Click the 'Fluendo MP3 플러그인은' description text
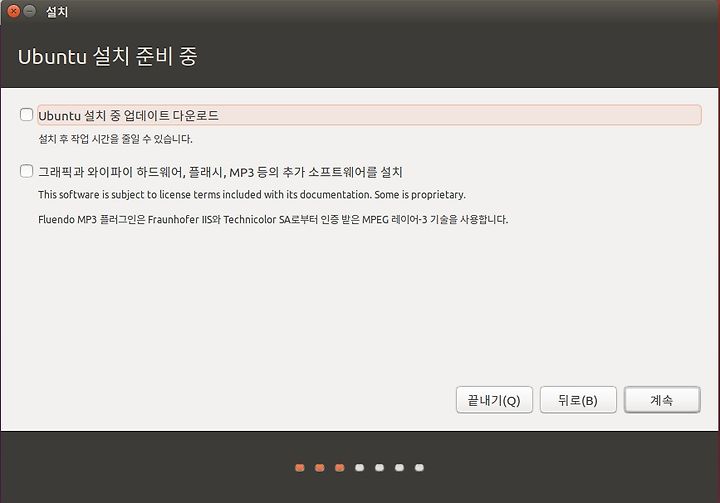Screen dimensions: 720x503 pyautogui.click(x=273, y=220)
